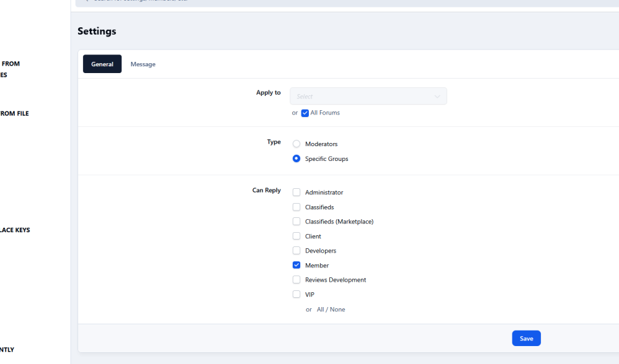The height and width of the screenshot is (364, 619).
Task: Enable the VIP group checkbox
Action: 297,295
